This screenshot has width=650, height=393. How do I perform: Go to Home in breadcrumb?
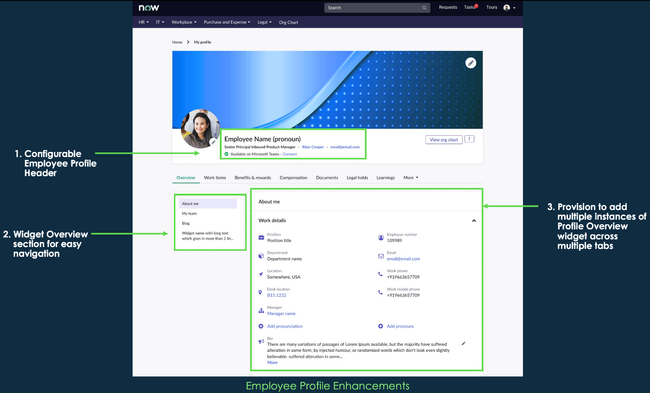coord(177,42)
